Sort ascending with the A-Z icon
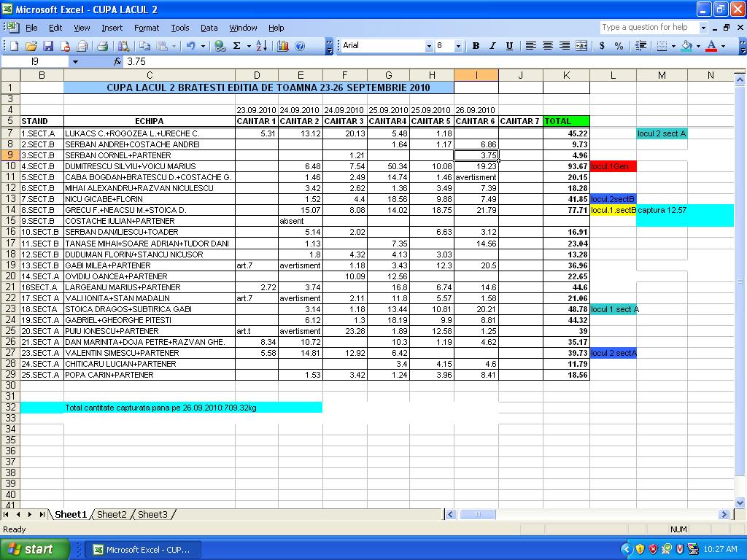The height and width of the screenshot is (560, 747). 262,46
